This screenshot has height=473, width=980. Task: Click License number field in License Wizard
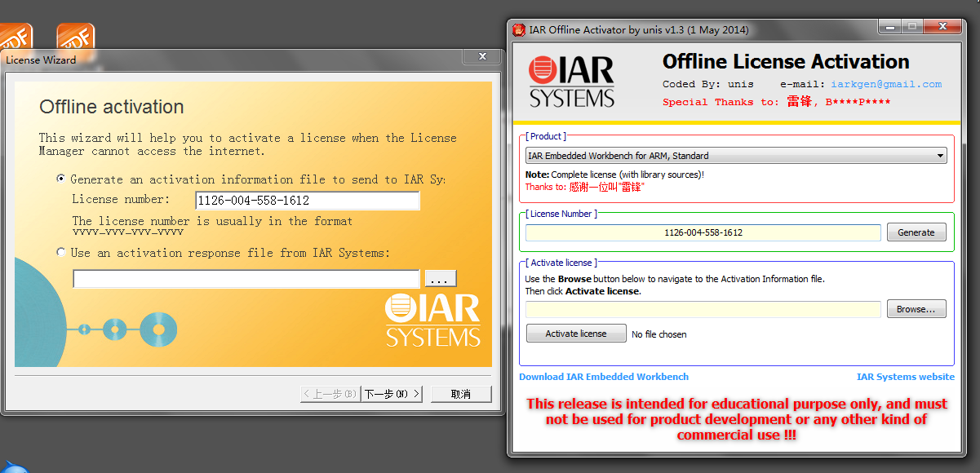tap(308, 201)
